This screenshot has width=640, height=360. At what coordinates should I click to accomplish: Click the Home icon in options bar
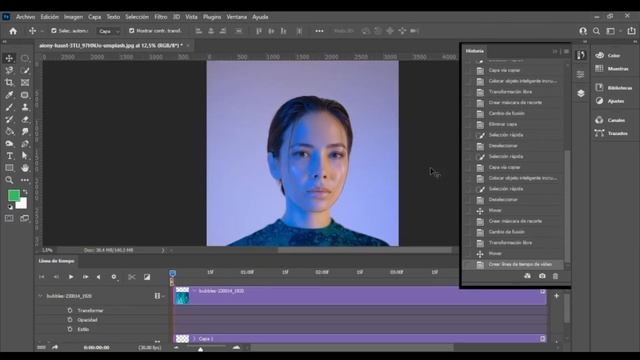(13, 31)
